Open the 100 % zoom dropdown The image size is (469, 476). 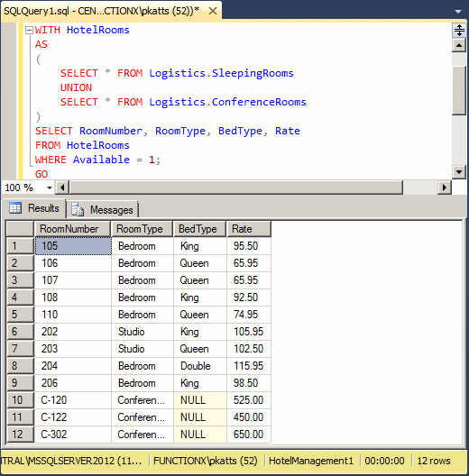[50, 188]
